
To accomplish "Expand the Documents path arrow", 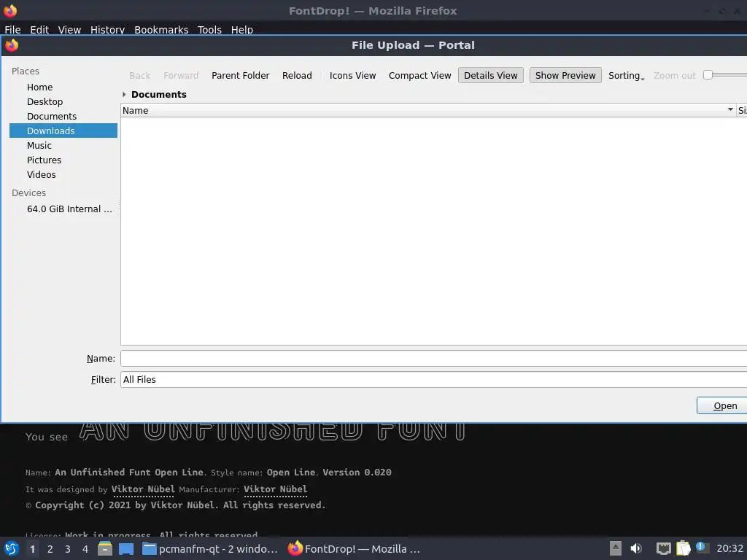I will coord(124,94).
